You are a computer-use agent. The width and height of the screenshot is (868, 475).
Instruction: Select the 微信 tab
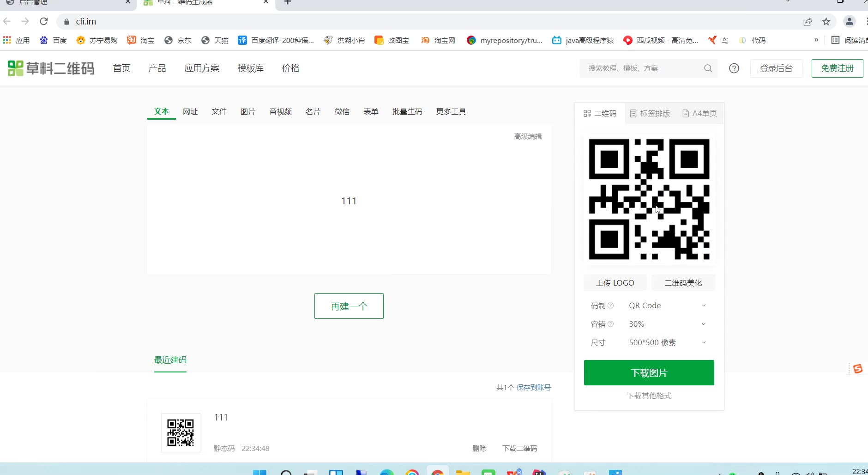click(x=342, y=111)
